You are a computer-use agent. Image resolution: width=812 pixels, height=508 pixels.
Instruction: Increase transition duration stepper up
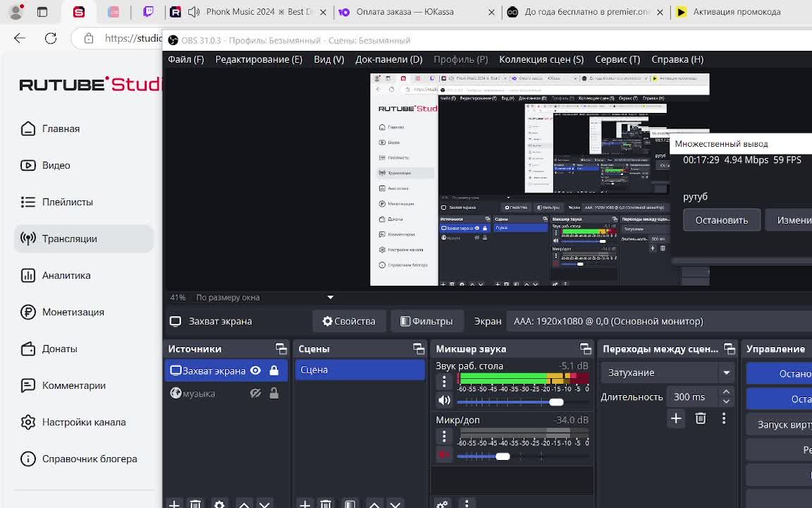click(x=726, y=392)
